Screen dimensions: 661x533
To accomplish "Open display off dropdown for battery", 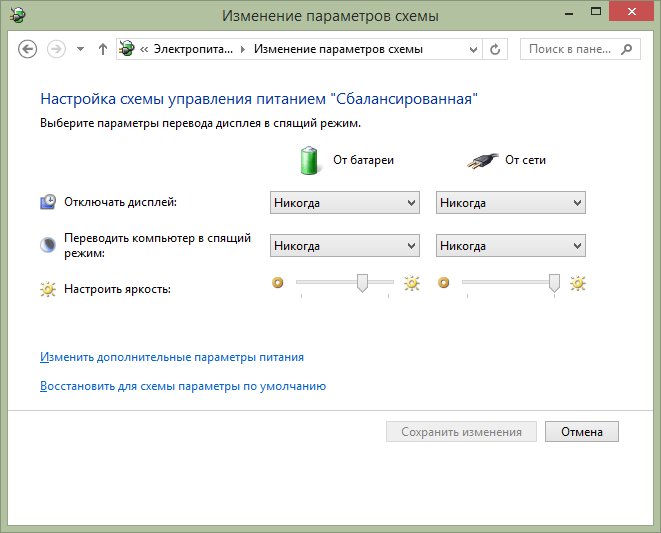I will [x=344, y=203].
